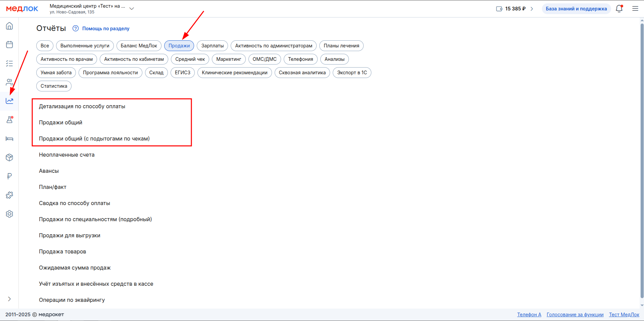The image size is (644, 321).
Task: Switch to the Телефония filter tab
Action: pyautogui.click(x=300, y=59)
